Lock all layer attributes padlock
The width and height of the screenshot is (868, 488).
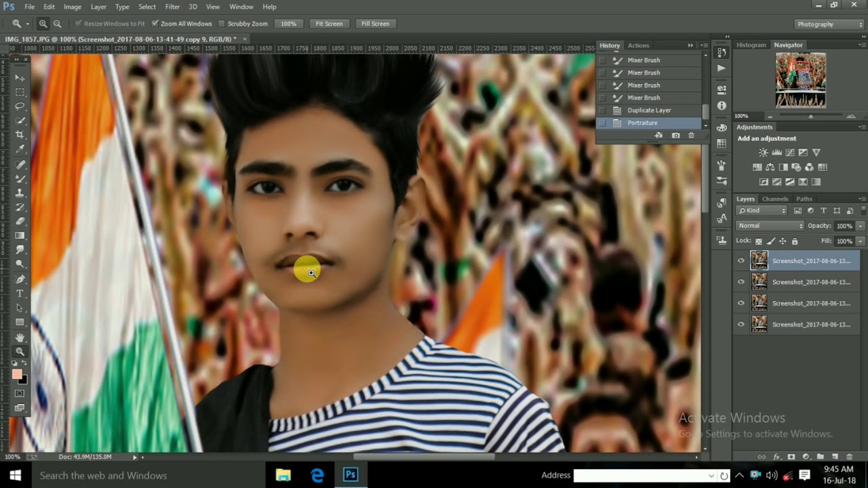[x=795, y=241]
